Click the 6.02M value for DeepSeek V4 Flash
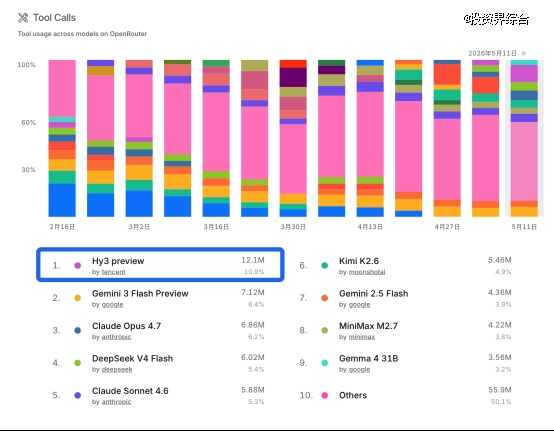The width and height of the screenshot is (554, 431). (253, 358)
